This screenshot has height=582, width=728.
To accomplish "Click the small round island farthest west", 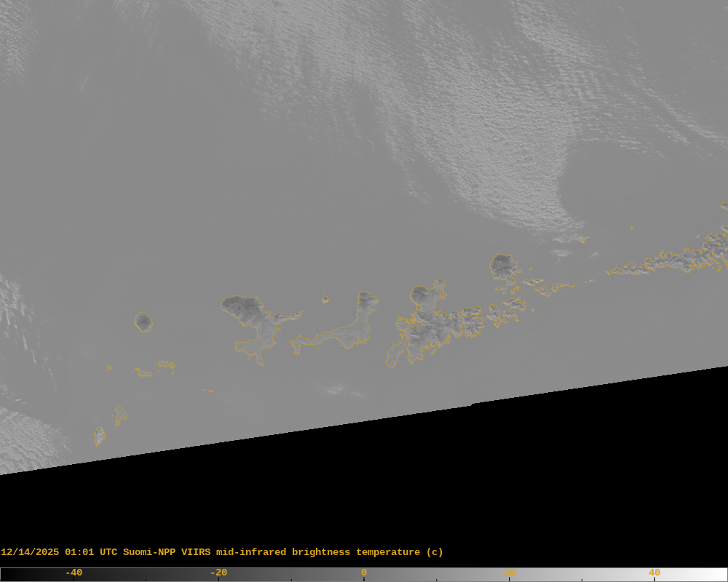I will (x=143, y=322).
